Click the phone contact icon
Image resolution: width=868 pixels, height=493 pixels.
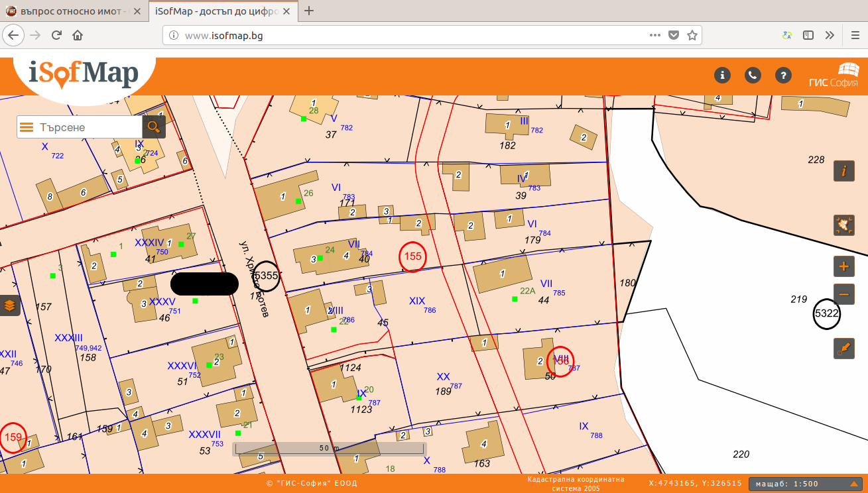[753, 75]
